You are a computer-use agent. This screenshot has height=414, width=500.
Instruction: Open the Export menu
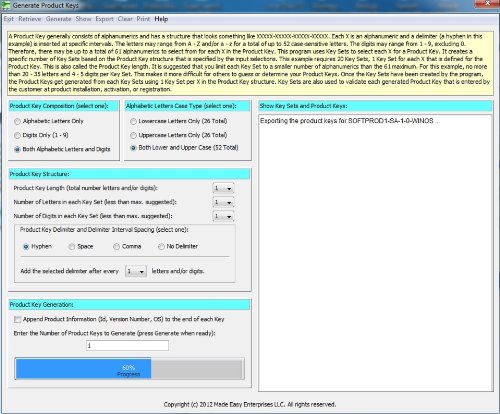pos(104,19)
